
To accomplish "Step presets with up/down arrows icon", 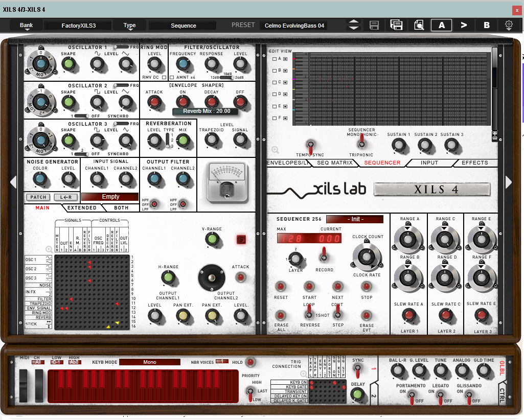I will pyautogui.click(x=354, y=25).
